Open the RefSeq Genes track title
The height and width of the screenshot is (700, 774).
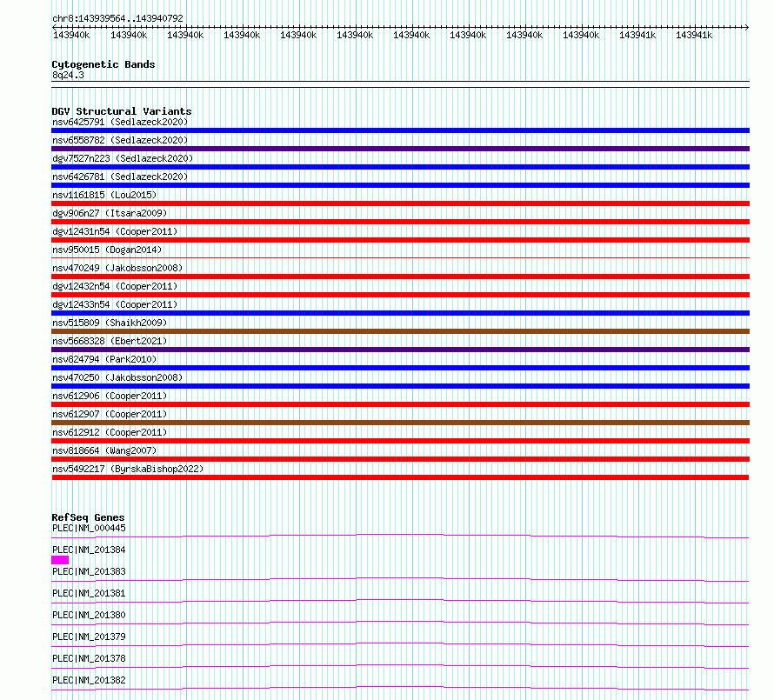click(x=88, y=517)
